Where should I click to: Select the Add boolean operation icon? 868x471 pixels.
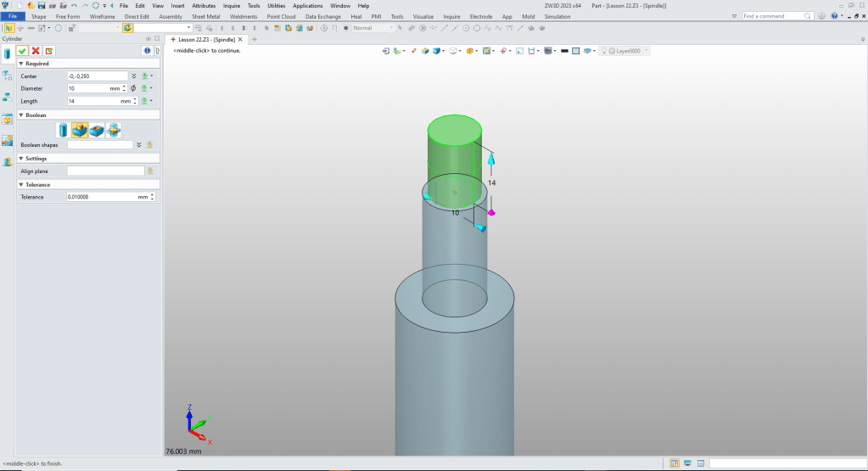point(80,130)
